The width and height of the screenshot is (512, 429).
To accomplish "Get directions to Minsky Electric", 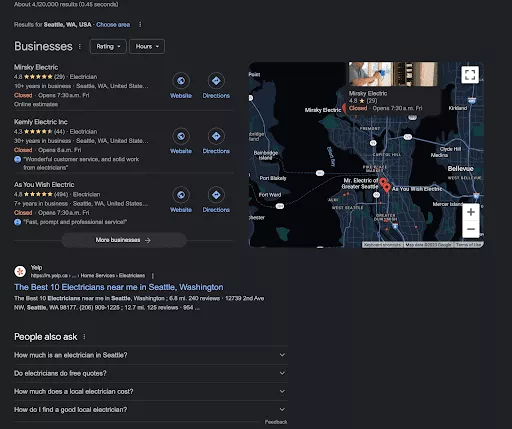I will [216, 81].
